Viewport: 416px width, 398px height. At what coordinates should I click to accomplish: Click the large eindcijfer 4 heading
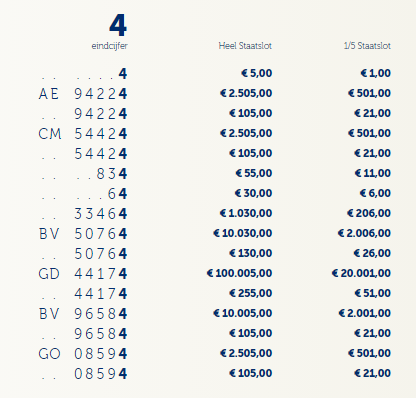tap(118, 25)
